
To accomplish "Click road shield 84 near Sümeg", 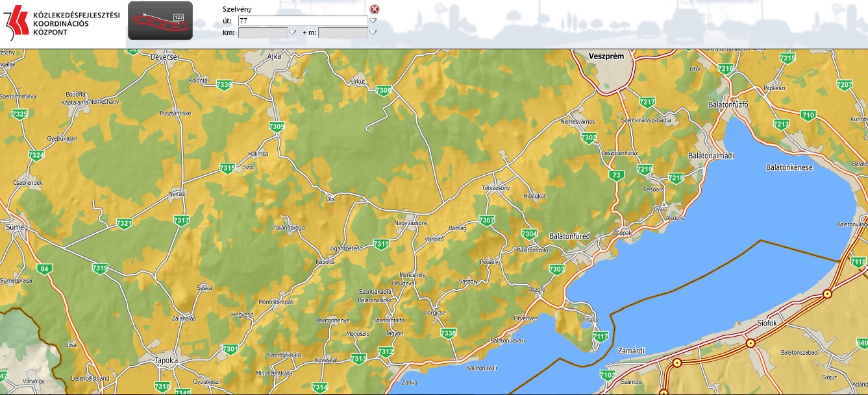I will coord(44,269).
